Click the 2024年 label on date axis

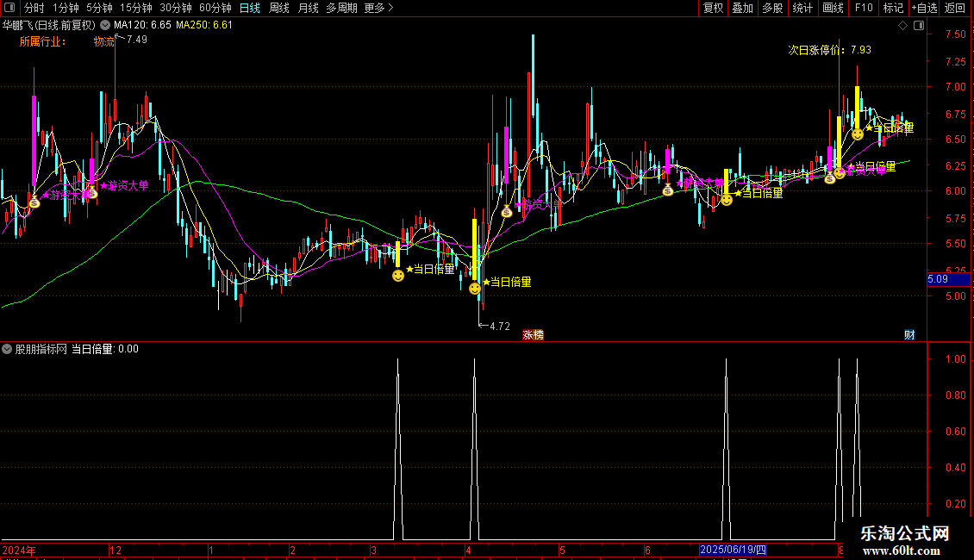tap(19, 550)
